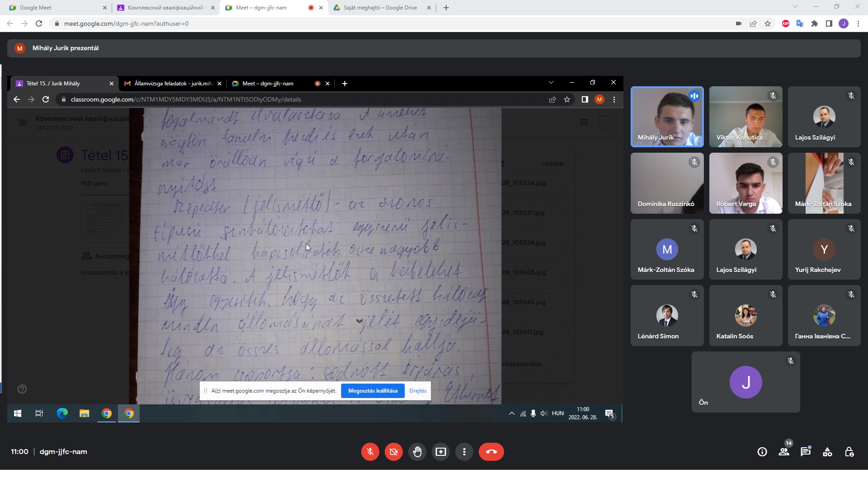Open the activities panel
Viewport: 868px width, 487px height.
[827, 452]
